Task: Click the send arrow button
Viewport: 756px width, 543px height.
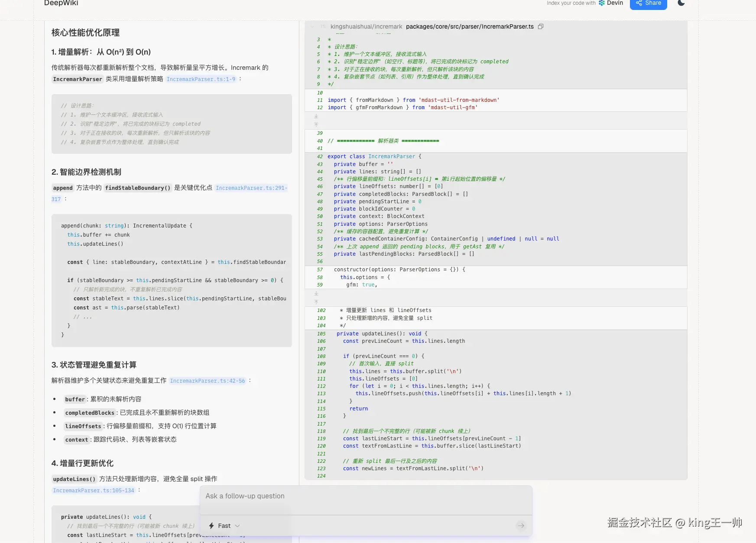Action: pyautogui.click(x=521, y=526)
